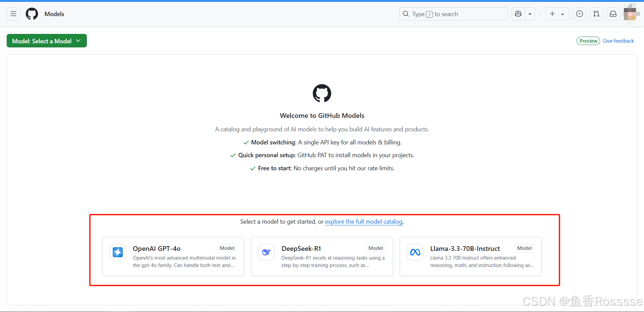Open the Pull requests icon
This screenshot has height=312, width=644.
click(596, 14)
